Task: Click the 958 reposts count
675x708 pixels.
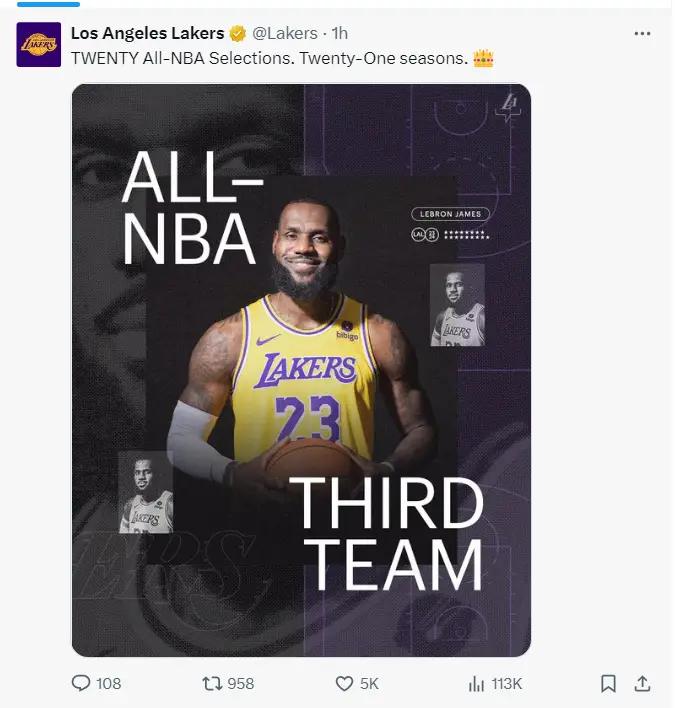Action: pos(240,683)
